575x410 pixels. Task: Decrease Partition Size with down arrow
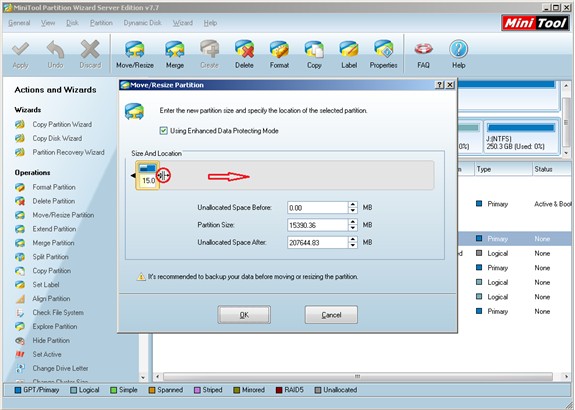pos(352,228)
